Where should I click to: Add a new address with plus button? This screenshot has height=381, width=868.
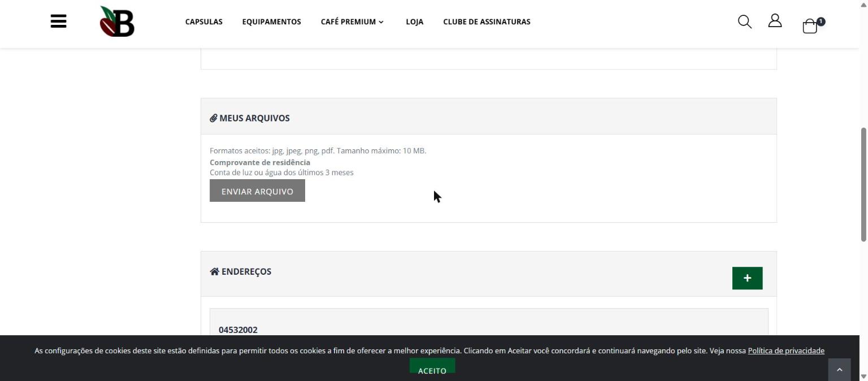(747, 278)
